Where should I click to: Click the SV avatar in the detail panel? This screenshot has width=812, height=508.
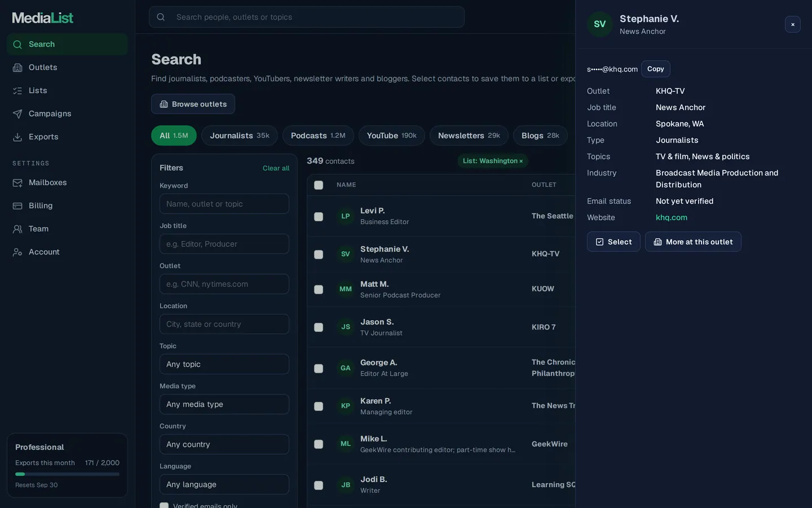600,24
